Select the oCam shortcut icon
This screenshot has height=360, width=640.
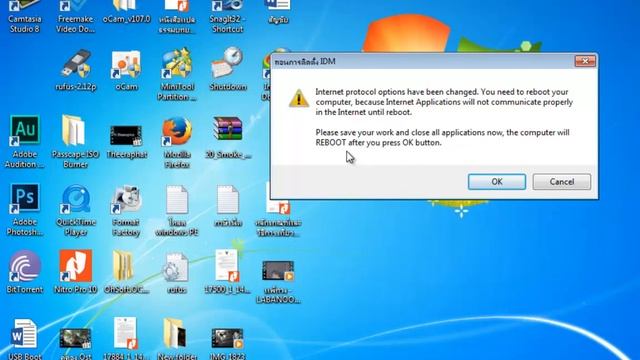(x=126, y=70)
